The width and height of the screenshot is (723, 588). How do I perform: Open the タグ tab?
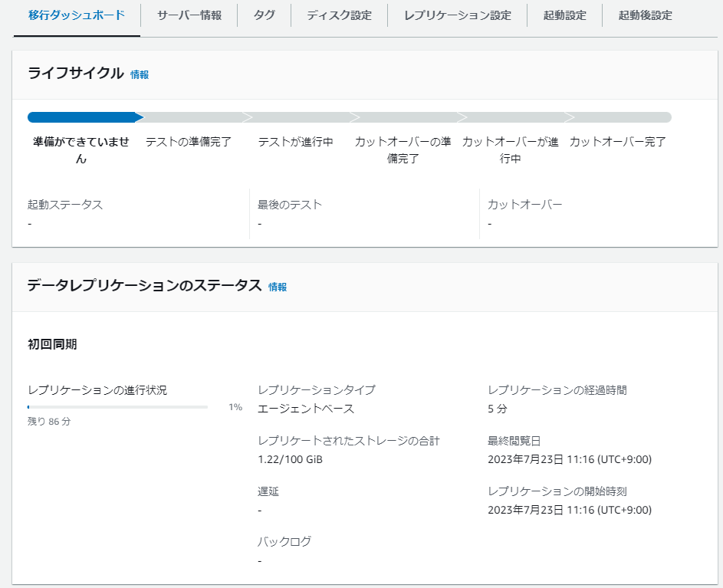point(265,15)
